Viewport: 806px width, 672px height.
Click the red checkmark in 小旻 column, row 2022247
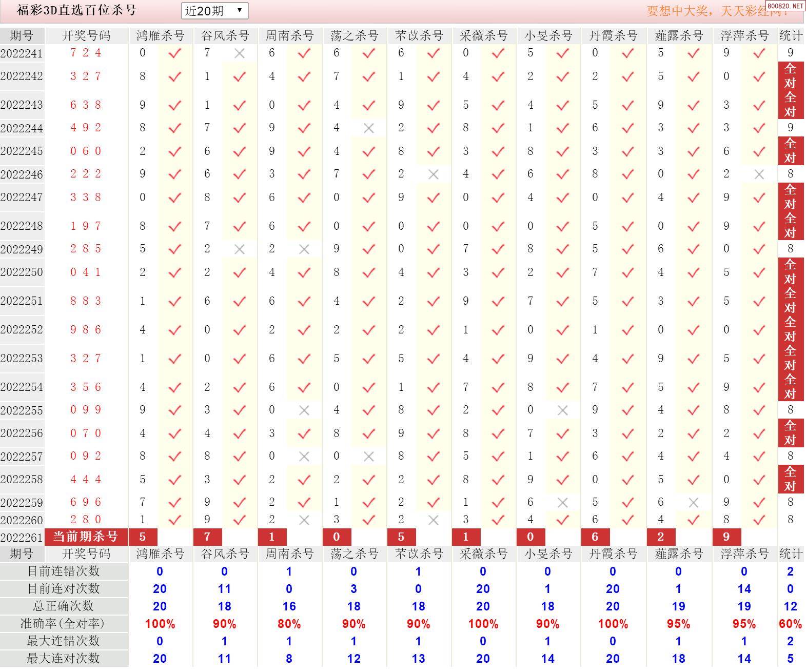coord(563,197)
